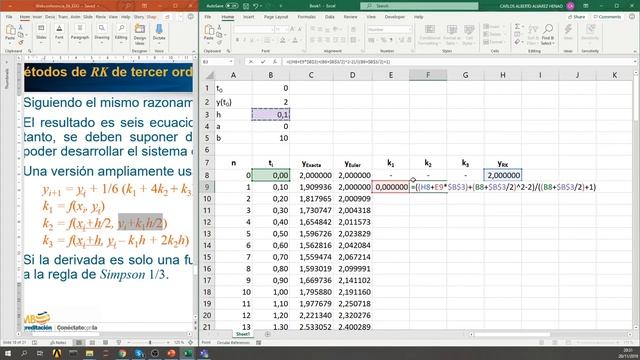Click Design Ideas in PowerPoint

[x=140, y=34]
